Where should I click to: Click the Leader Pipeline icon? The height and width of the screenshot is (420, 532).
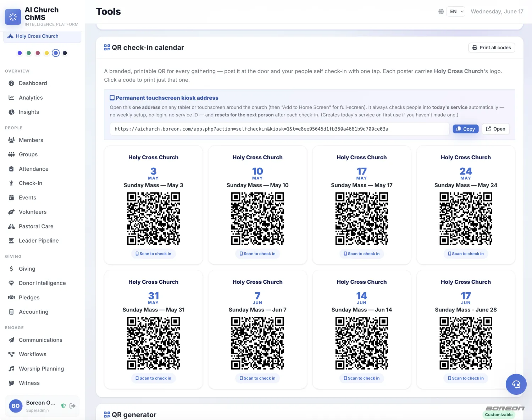(11, 241)
